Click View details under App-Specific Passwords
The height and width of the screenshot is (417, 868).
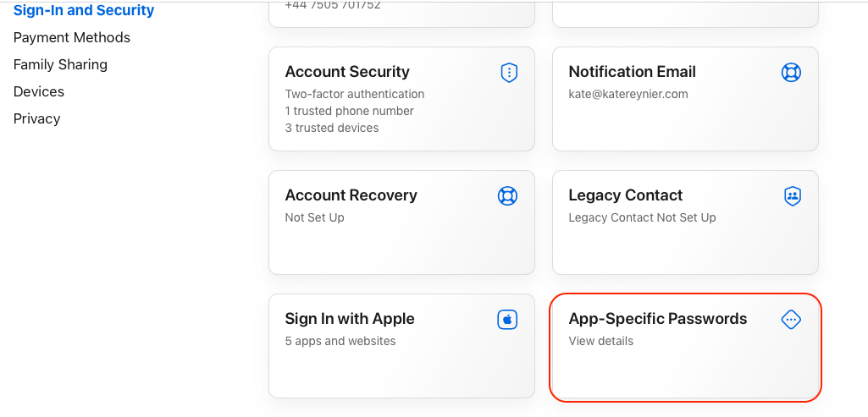click(600, 341)
